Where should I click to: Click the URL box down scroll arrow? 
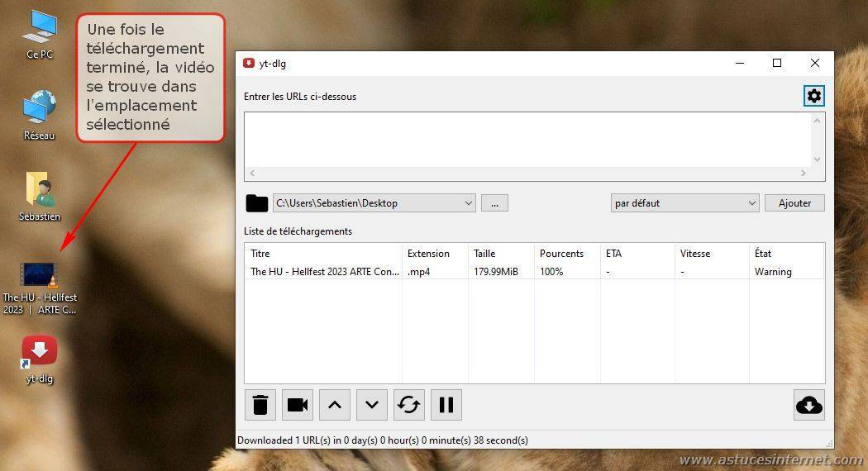click(x=818, y=159)
